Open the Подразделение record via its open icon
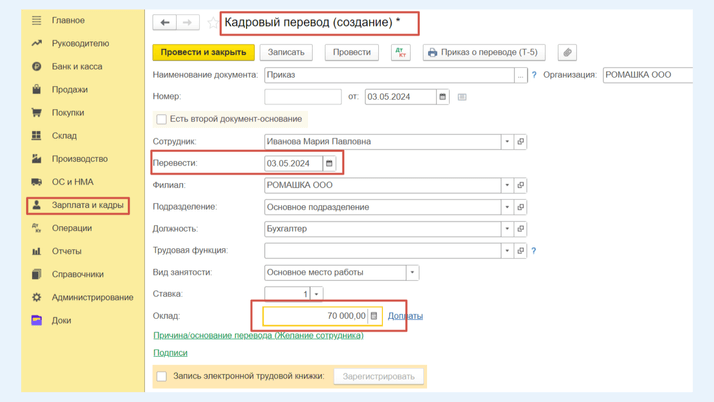Image resolution: width=714 pixels, height=402 pixels. coord(520,207)
